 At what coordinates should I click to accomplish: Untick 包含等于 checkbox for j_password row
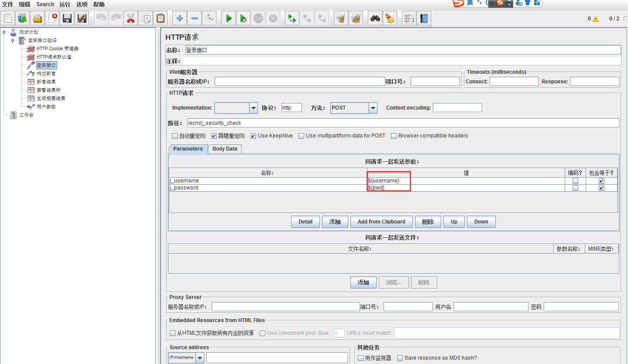click(602, 188)
